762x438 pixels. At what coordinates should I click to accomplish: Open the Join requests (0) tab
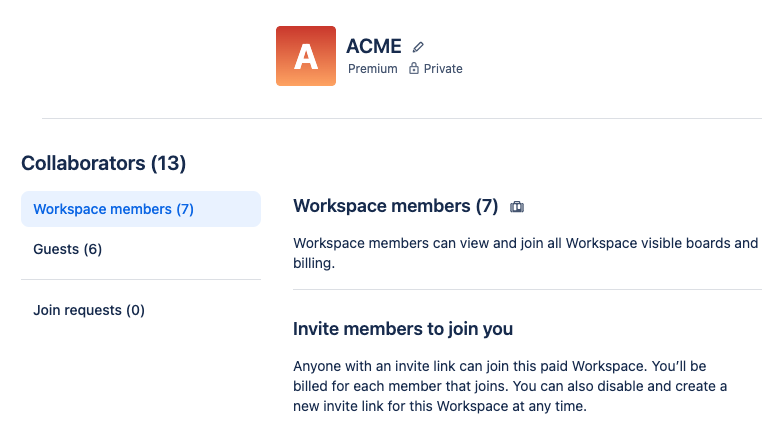[89, 310]
